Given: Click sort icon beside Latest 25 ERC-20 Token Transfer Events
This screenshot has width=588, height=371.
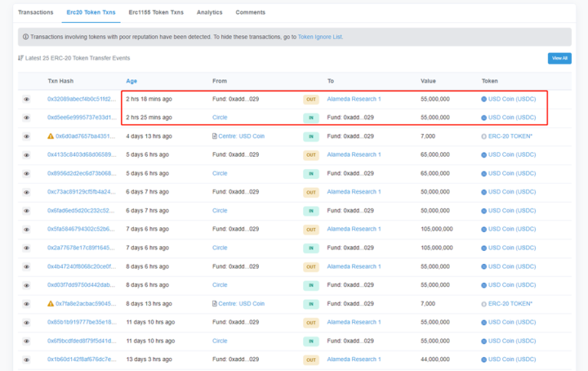Looking at the screenshot, I should [x=20, y=58].
